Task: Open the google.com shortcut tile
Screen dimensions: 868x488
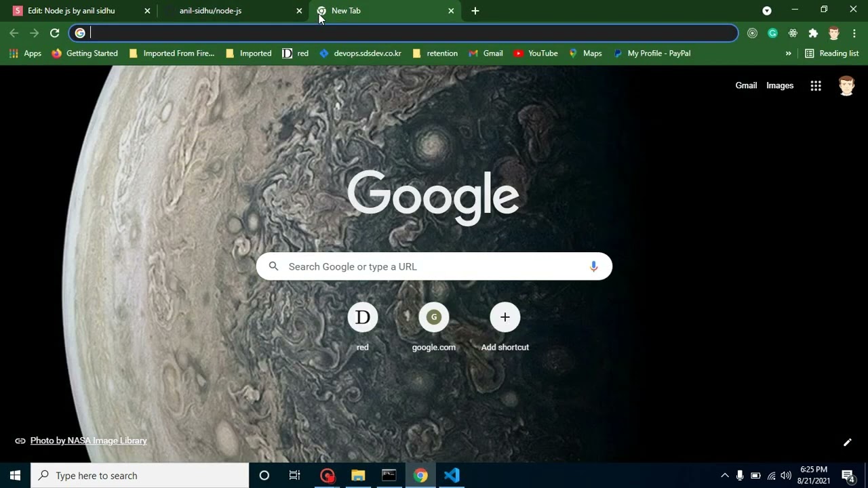Action: (434, 327)
